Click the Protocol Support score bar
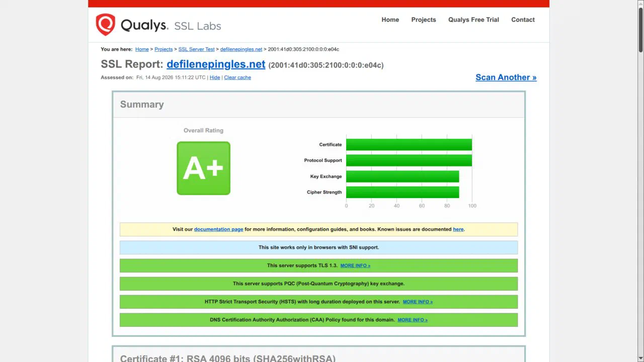 tap(409, 160)
